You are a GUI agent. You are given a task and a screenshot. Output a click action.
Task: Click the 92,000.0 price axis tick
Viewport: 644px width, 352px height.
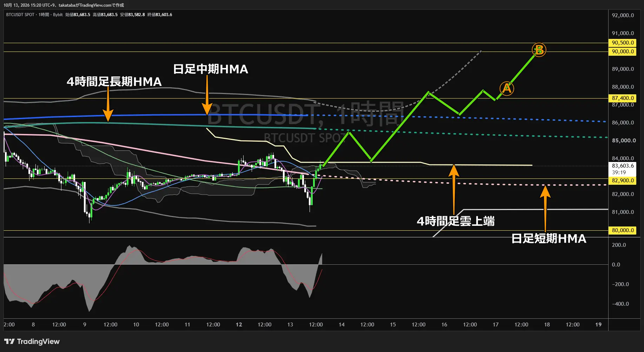coord(623,15)
